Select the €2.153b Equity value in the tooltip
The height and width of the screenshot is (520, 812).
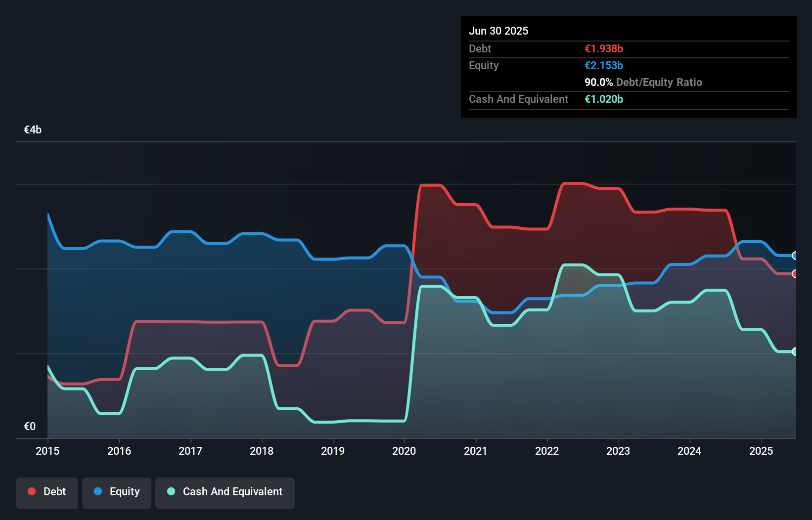point(604,65)
